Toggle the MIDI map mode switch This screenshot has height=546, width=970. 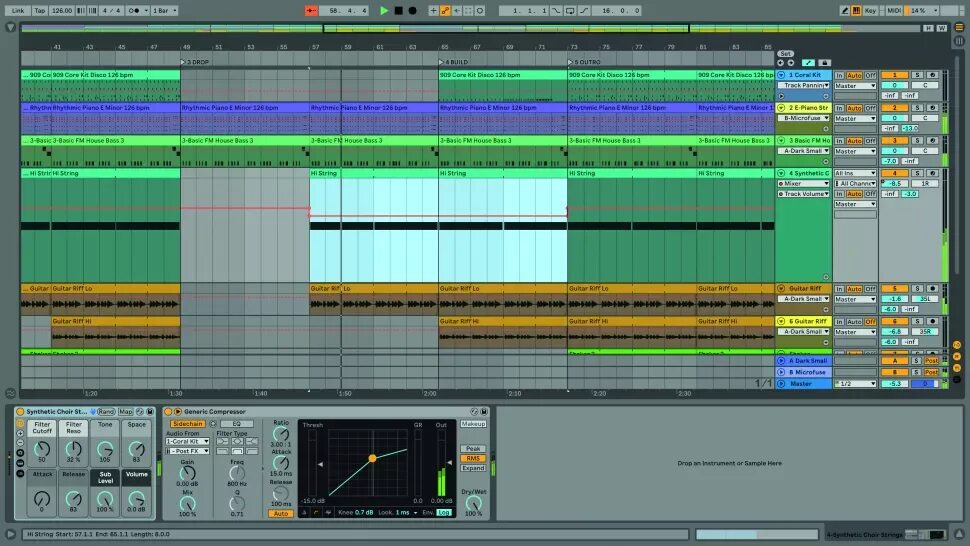(x=894, y=11)
